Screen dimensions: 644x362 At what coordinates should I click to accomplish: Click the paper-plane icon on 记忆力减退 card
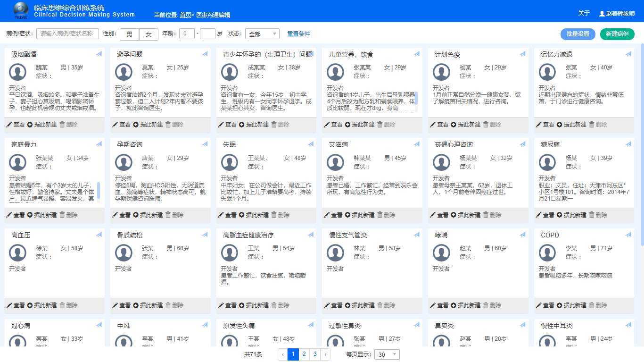click(628, 54)
